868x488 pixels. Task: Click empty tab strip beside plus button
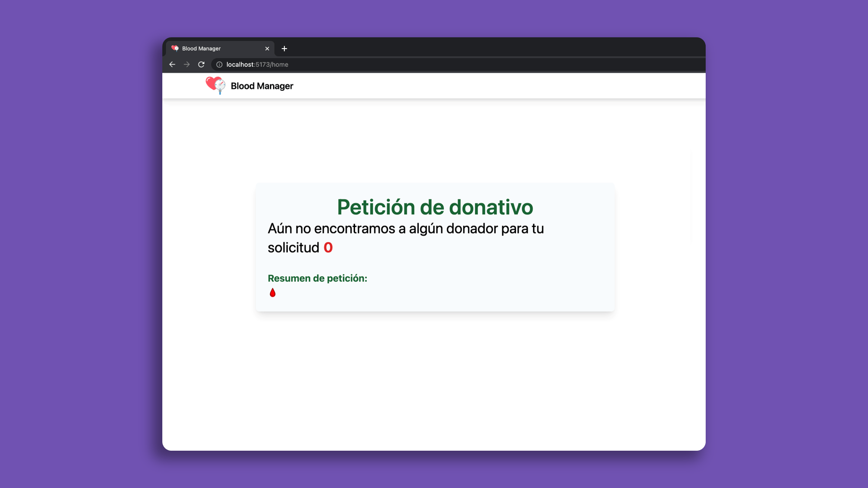[x=477, y=48]
